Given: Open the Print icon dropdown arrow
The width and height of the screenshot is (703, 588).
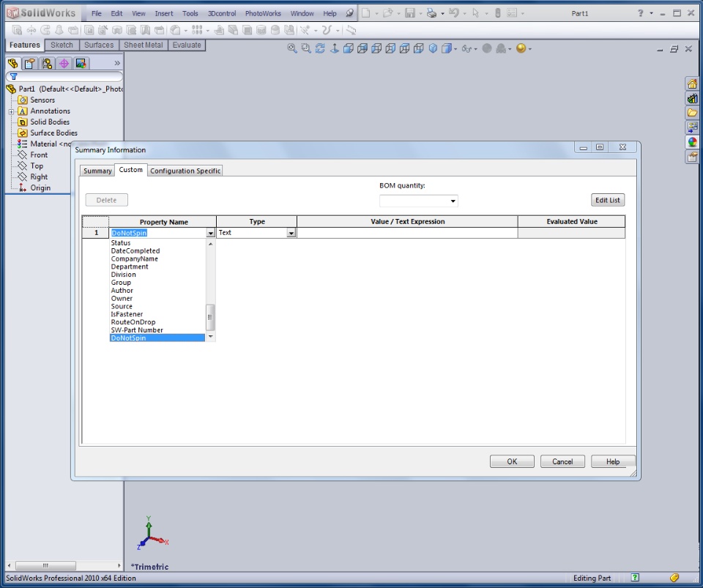Looking at the screenshot, I should point(442,14).
